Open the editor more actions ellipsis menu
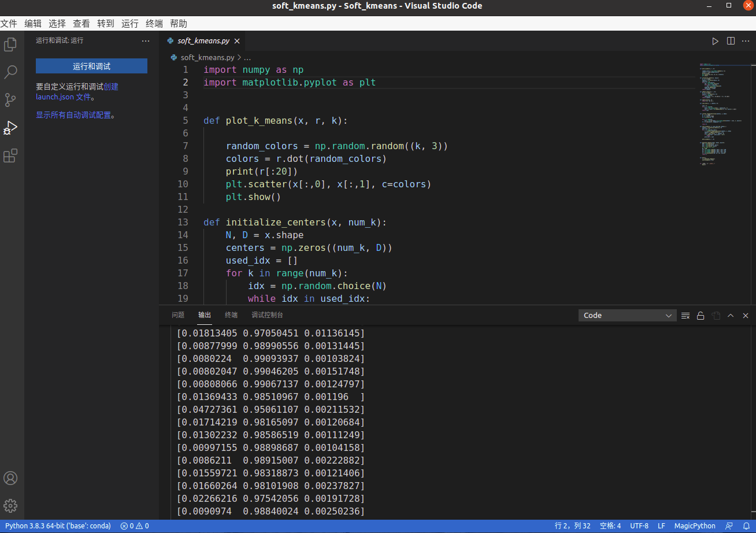Image resolution: width=756 pixels, height=533 pixels. tap(745, 41)
